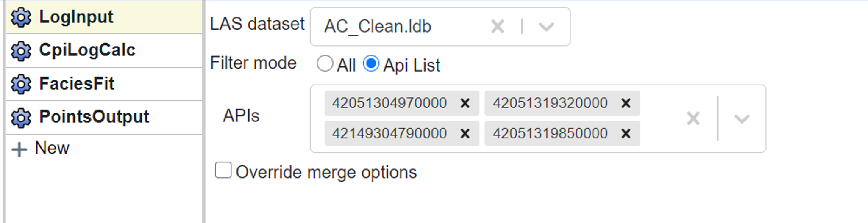Open the CpiLogCalc step
The width and height of the screenshot is (868, 223).
point(87,50)
